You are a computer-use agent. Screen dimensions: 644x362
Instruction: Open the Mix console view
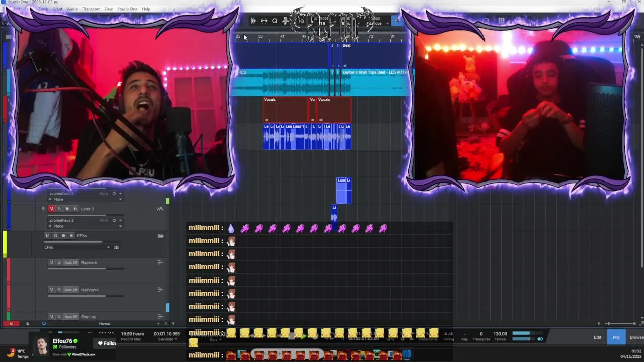616,337
